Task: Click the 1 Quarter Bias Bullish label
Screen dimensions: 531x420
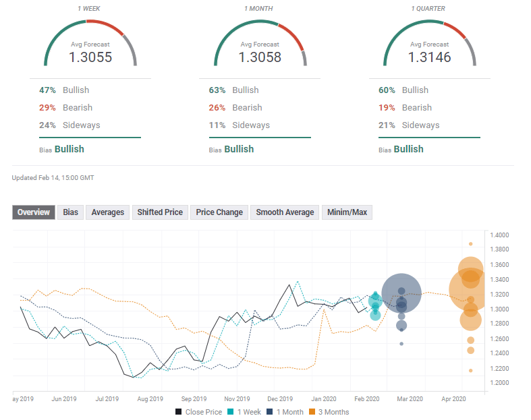Action: [408, 149]
